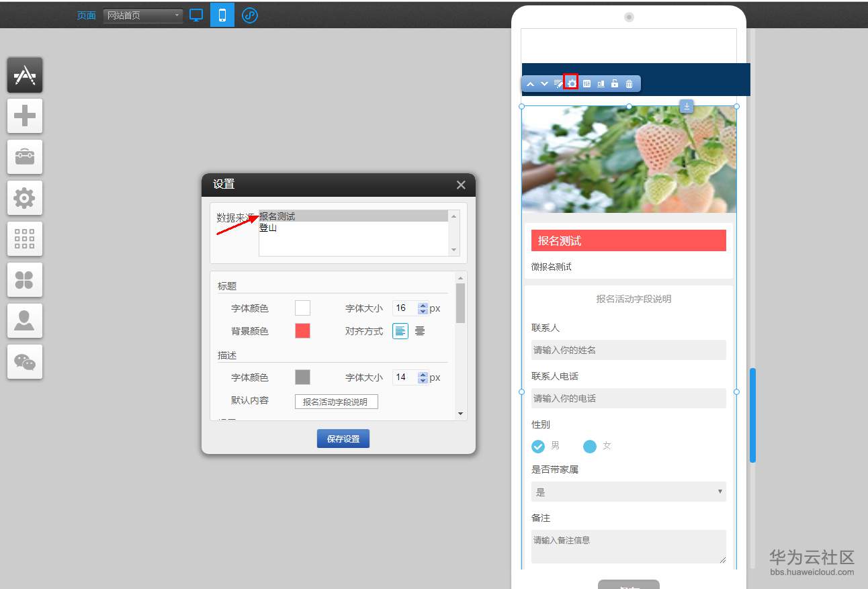Open the gear settings sidebar icon
This screenshot has width=868, height=589.
25,198
